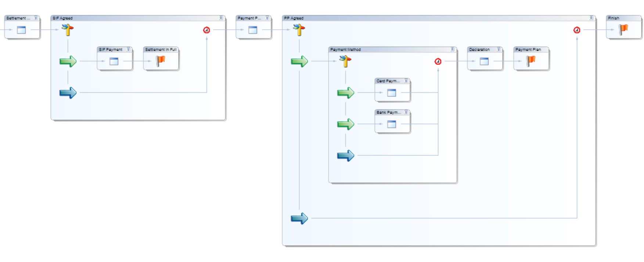Click the Finish node flag icon
Viewport: 644px width, 262px height.
623,29
